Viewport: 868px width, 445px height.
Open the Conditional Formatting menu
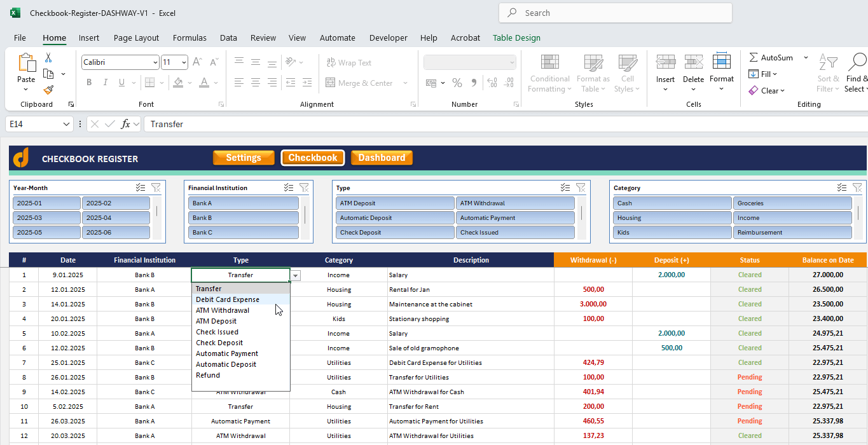(550, 74)
